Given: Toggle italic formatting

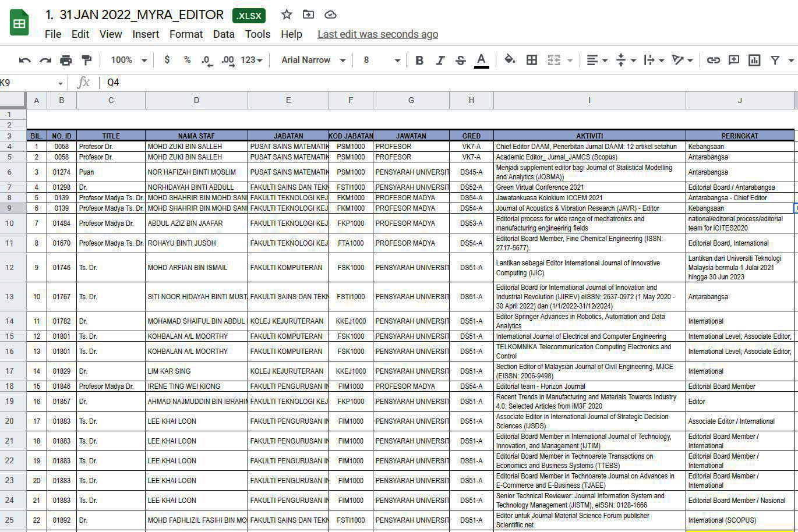Looking at the screenshot, I should click(440, 60).
